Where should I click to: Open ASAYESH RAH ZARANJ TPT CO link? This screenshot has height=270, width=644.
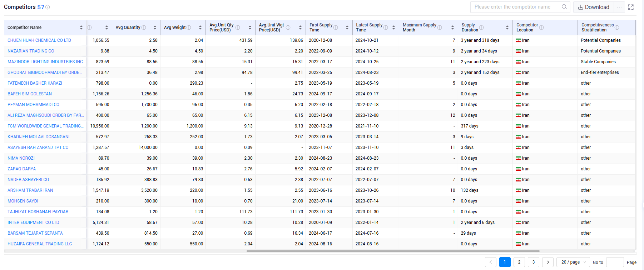point(38,147)
